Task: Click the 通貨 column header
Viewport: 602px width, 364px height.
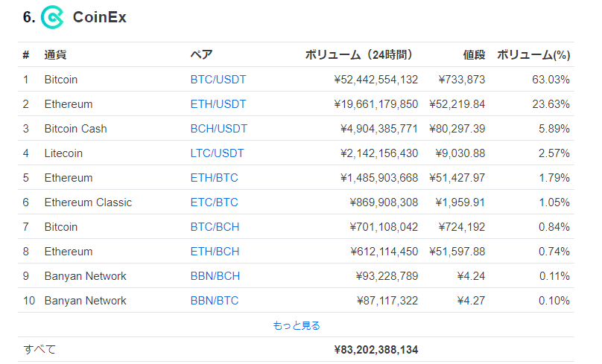Action: (55, 55)
